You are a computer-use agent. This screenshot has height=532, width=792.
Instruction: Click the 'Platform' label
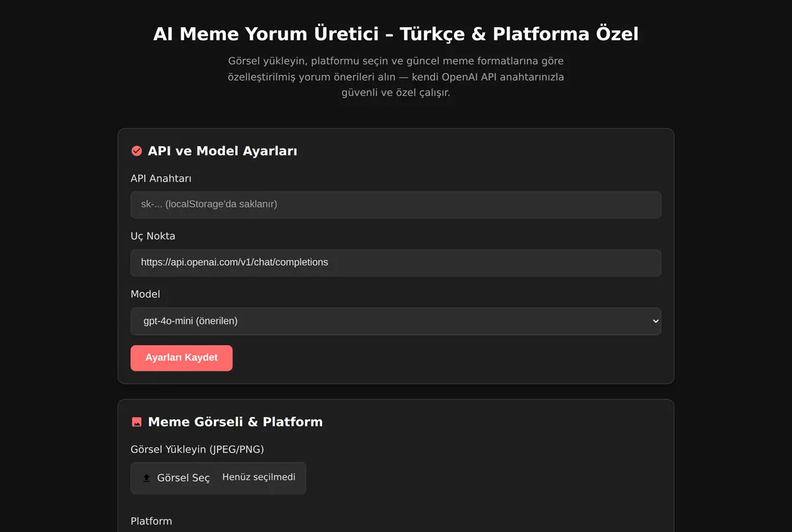coord(151,521)
